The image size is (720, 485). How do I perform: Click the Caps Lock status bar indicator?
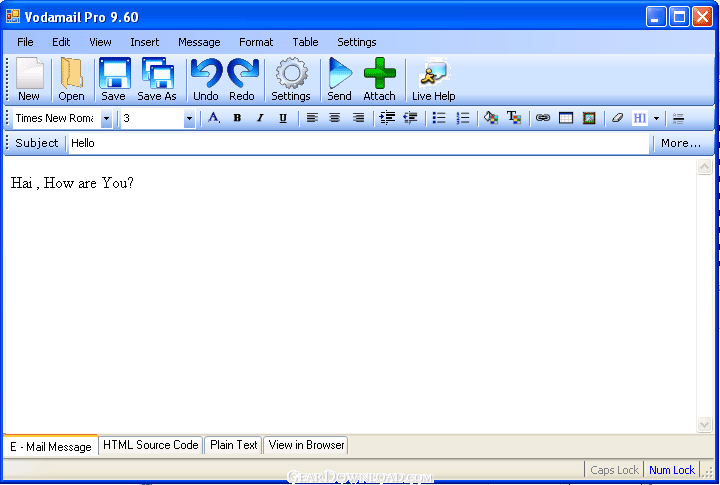click(x=614, y=470)
